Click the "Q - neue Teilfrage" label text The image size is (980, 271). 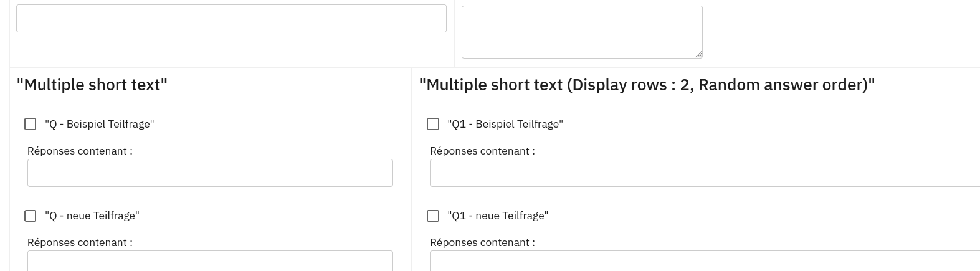coord(92,216)
